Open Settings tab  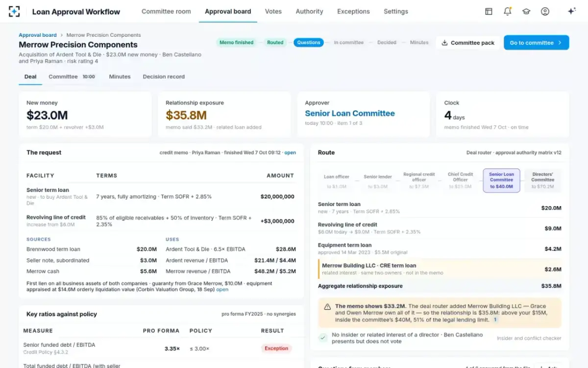click(x=396, y=11)
